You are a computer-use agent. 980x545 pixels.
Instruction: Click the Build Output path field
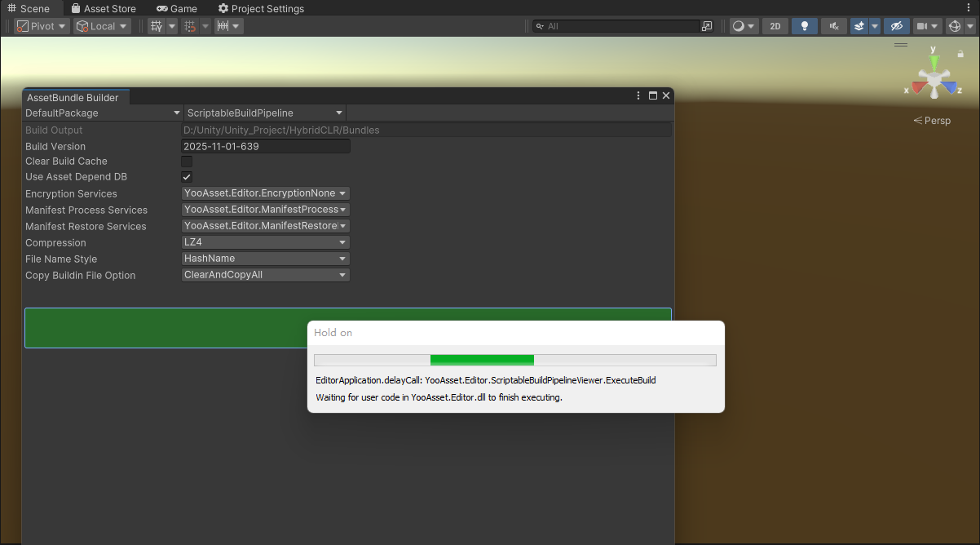(426, 130)
